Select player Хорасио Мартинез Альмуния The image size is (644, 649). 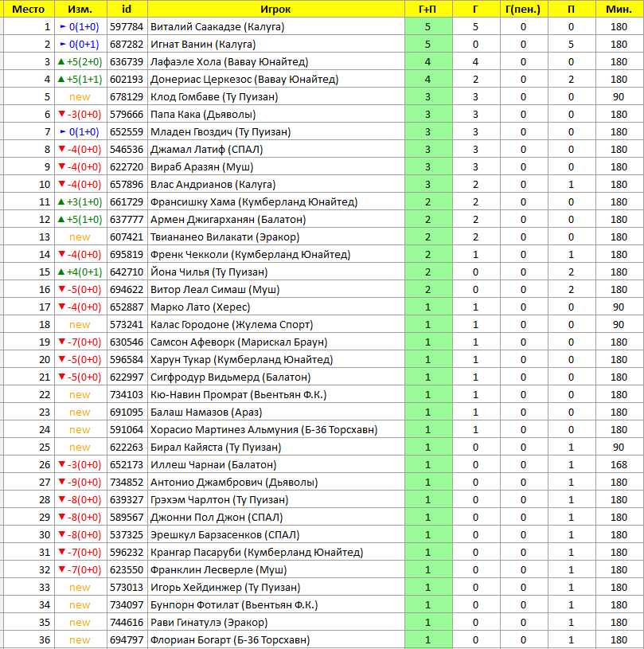click(x=263, y=430)
